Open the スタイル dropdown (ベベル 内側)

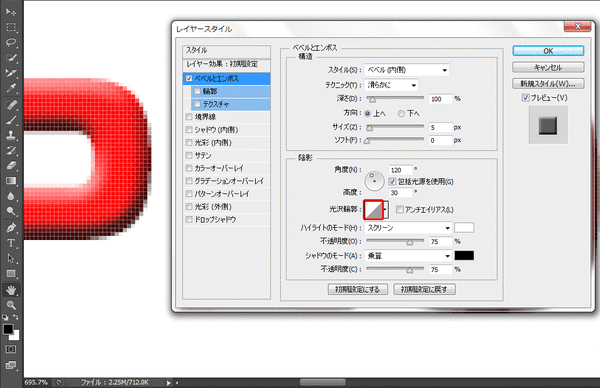click(x=407, y=70)
